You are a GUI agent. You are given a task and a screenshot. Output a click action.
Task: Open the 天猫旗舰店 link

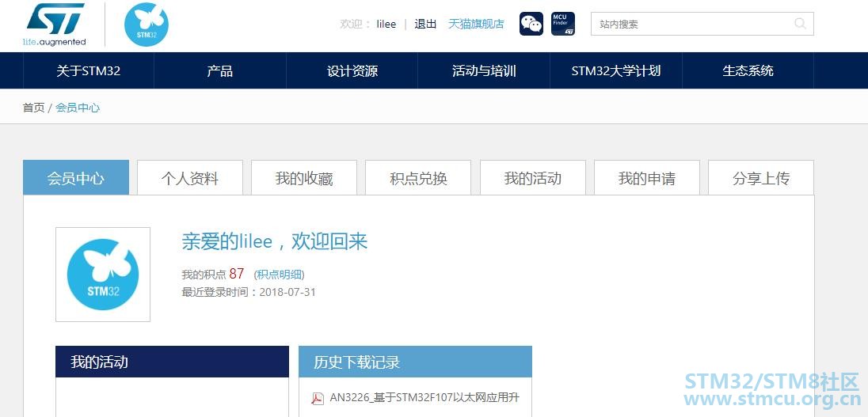pos(476,25)
